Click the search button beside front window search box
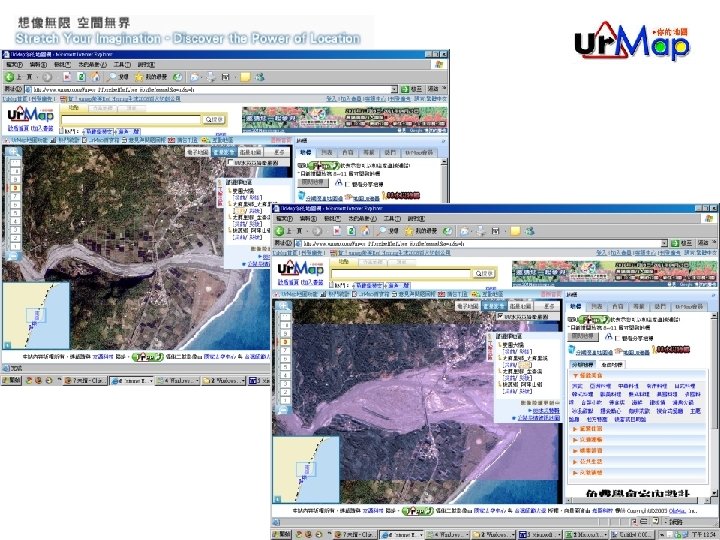 click(x=484, y=274)
